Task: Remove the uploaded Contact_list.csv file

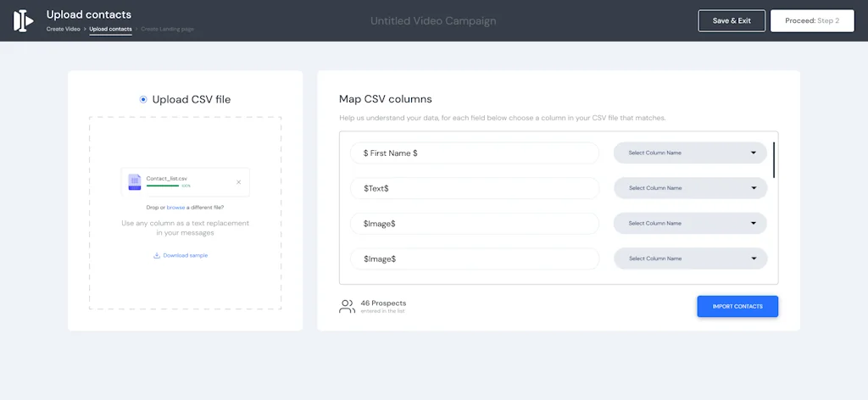Action: click(x=238, y=181)
